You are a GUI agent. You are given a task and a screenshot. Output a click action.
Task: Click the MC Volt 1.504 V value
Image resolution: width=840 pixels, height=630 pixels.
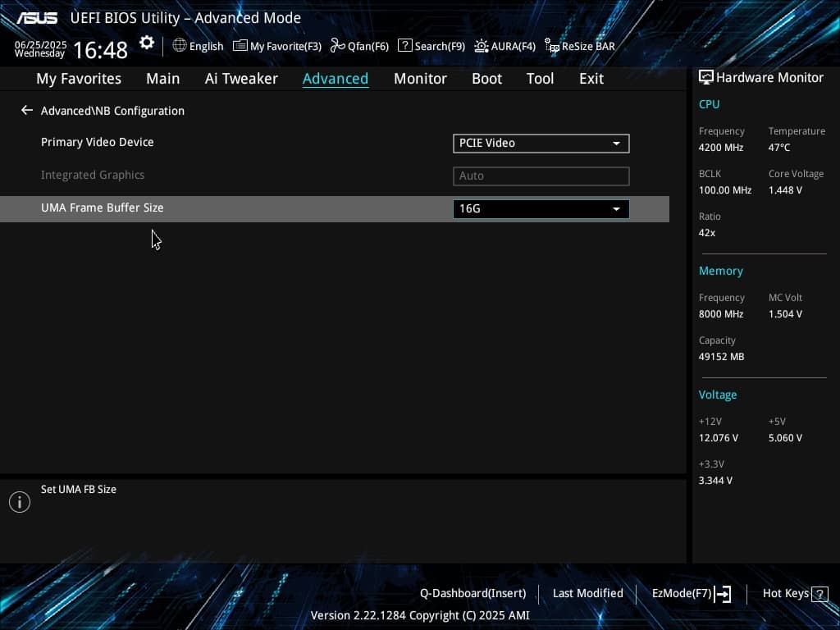(x=785, y=314)
